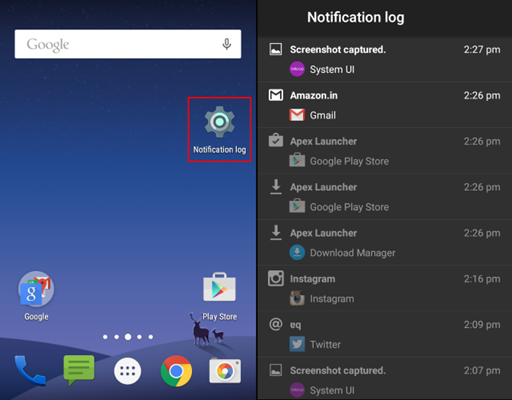Open the Phone dialer from dock
The width and height of the screenshot is (512, 400).
pyautogui.click(x=29, y=370)
